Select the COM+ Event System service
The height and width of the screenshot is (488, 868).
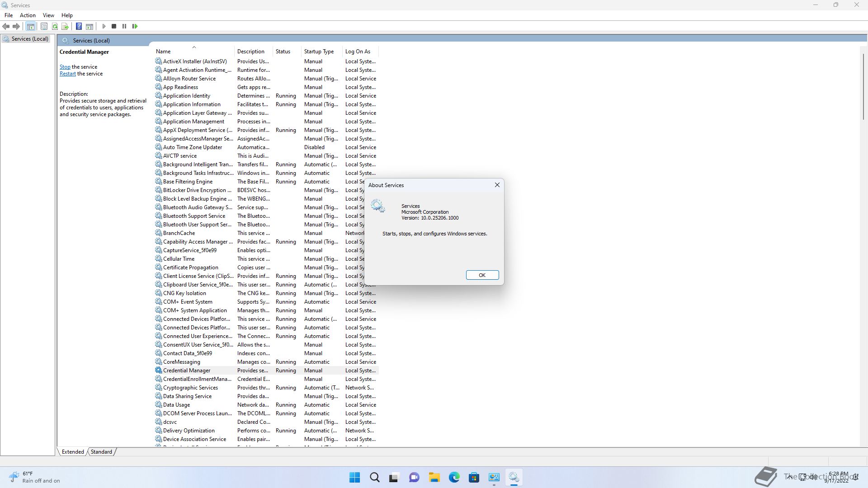coord(266,302)
